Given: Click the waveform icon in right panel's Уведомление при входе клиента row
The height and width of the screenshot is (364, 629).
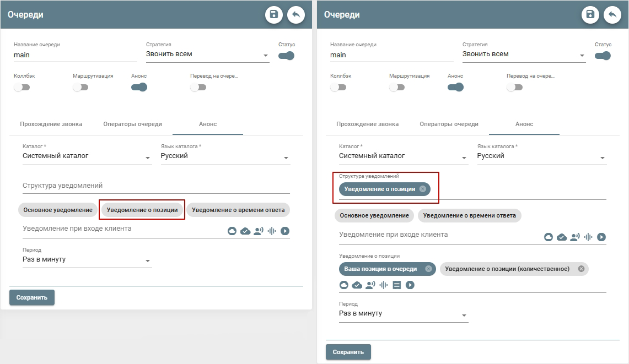Looking at the screenshot, I should 588,237.
